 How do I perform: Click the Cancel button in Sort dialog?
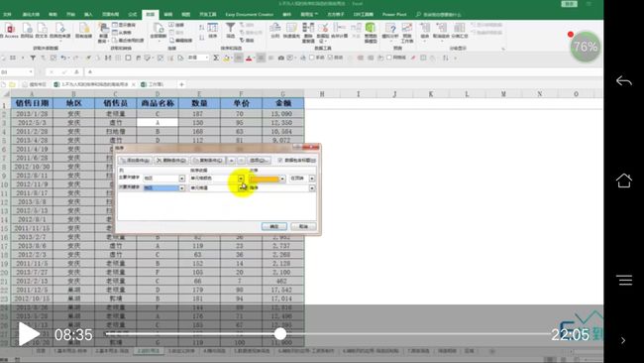point(303,226)
